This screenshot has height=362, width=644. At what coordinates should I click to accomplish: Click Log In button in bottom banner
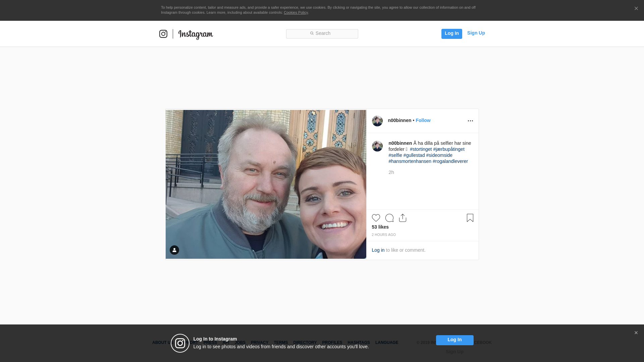tap(454, 340)
